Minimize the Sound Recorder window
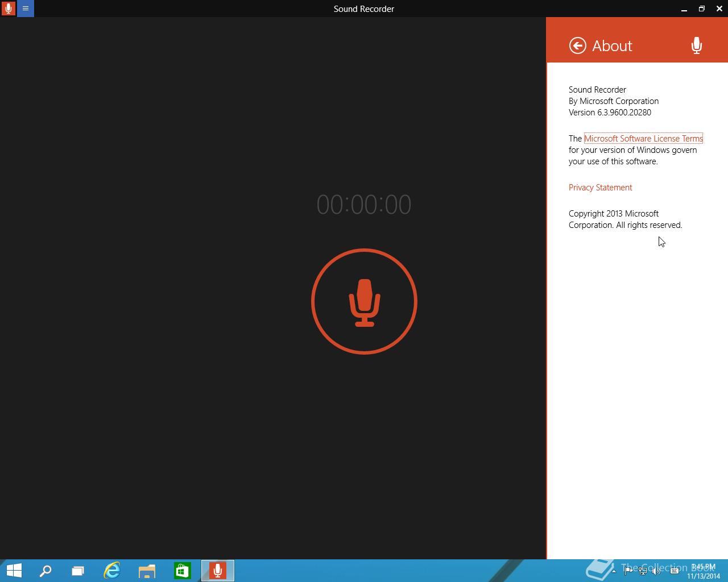This screenshot has height=582, width=728. (684, 9)
